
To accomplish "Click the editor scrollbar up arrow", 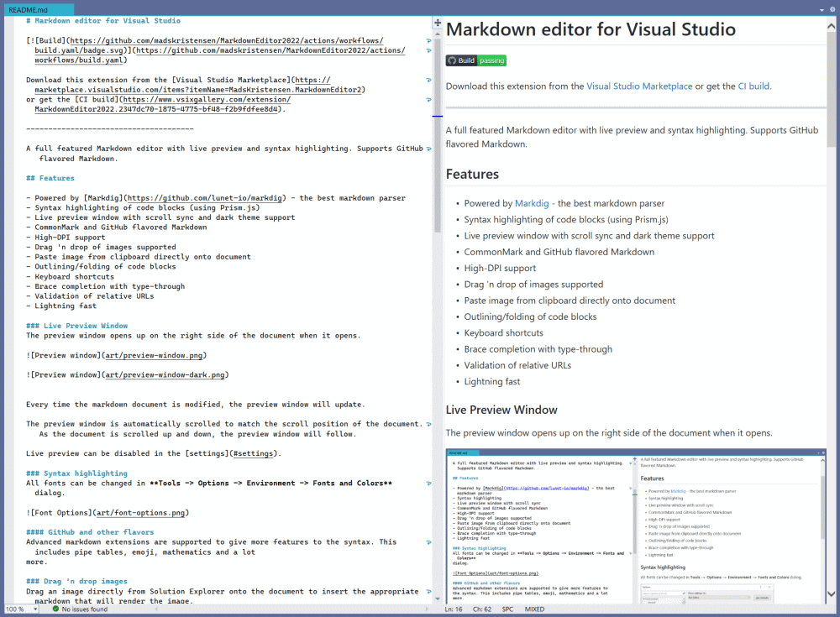I will point(437,34).
